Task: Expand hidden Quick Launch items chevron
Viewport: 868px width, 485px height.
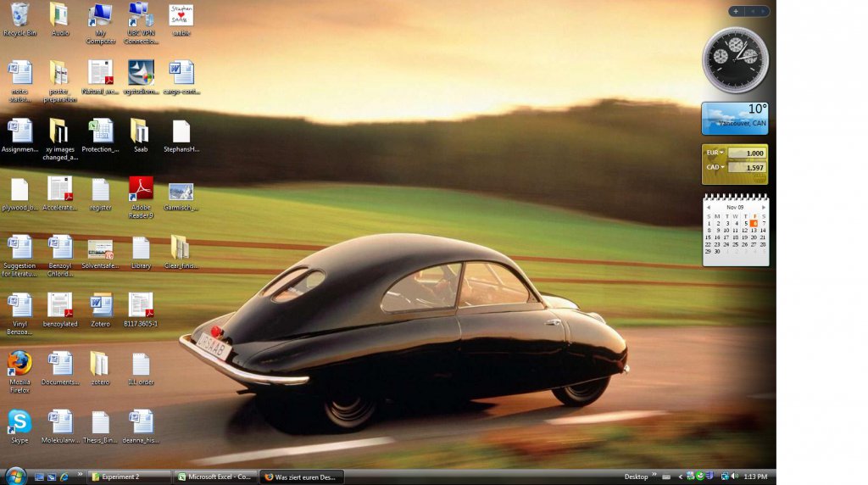Action: click(80, 475)
